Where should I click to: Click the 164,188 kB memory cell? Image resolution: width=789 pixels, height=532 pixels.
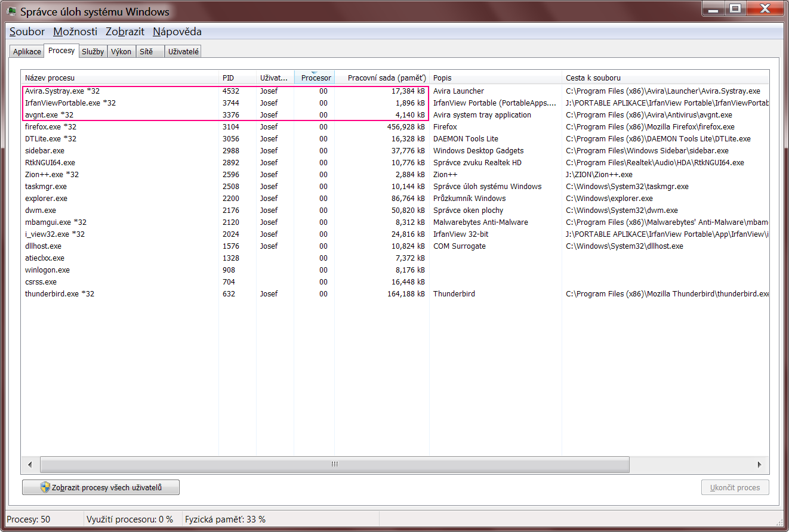click(x=406, y=293)
